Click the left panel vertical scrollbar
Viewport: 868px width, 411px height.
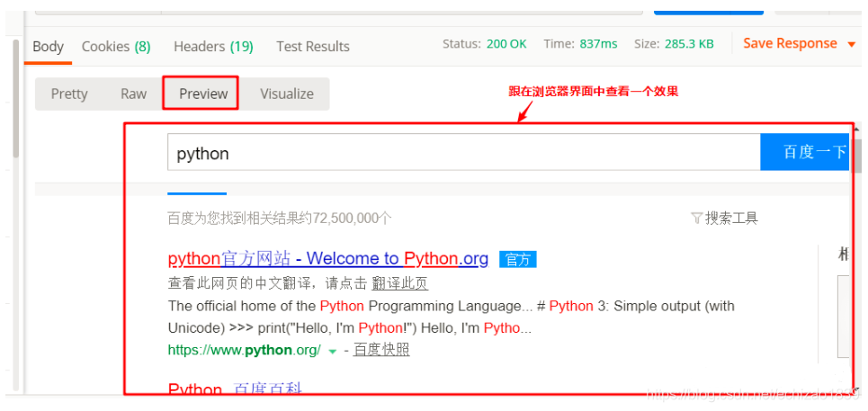point(15,98)
